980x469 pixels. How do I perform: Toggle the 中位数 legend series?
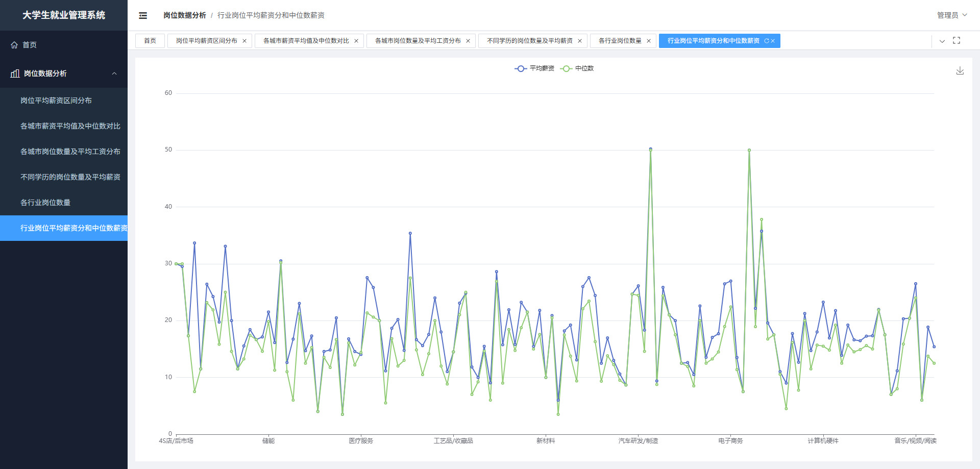(x=577, y=68)
